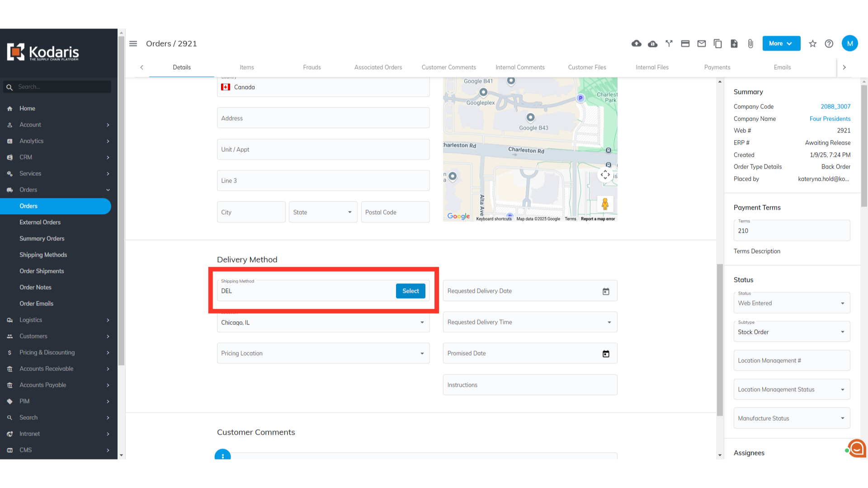Expand the State dropdown
This screenshot has width=868, height=488.
click(x=323, y=212)
